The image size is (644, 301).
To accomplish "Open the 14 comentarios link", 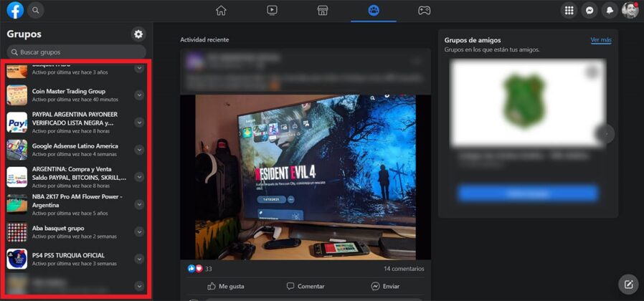I will tap(404, 269).
